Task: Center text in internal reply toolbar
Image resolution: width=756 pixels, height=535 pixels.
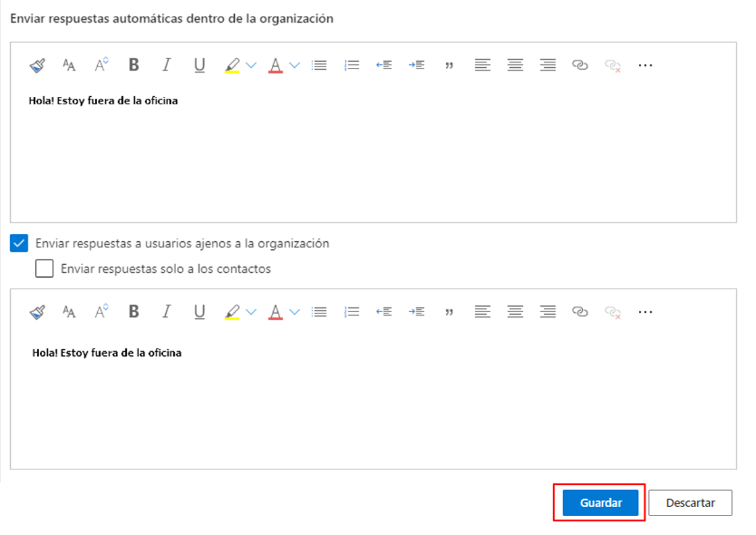Action: [x=515, y=65]
